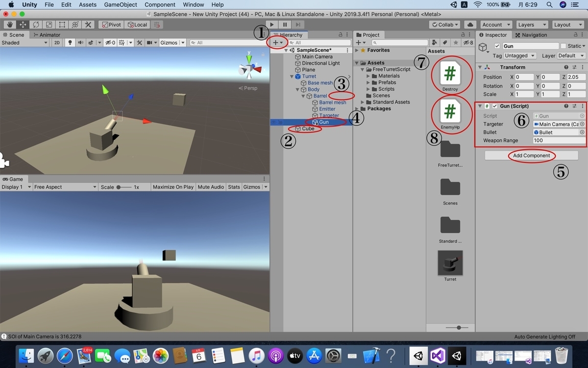Click the Bullet object picker circle
Screen dimensions: 588x368
[x=582, y=132]
